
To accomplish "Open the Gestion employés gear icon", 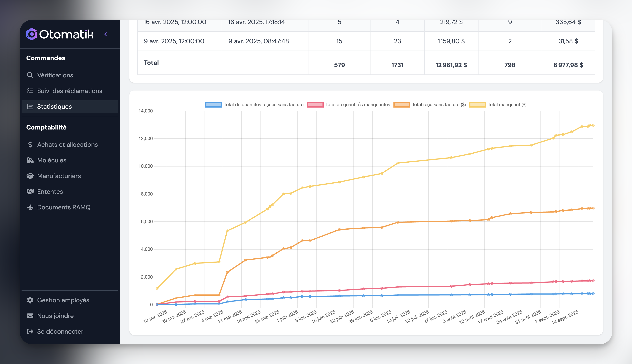I will click(30, 300).
